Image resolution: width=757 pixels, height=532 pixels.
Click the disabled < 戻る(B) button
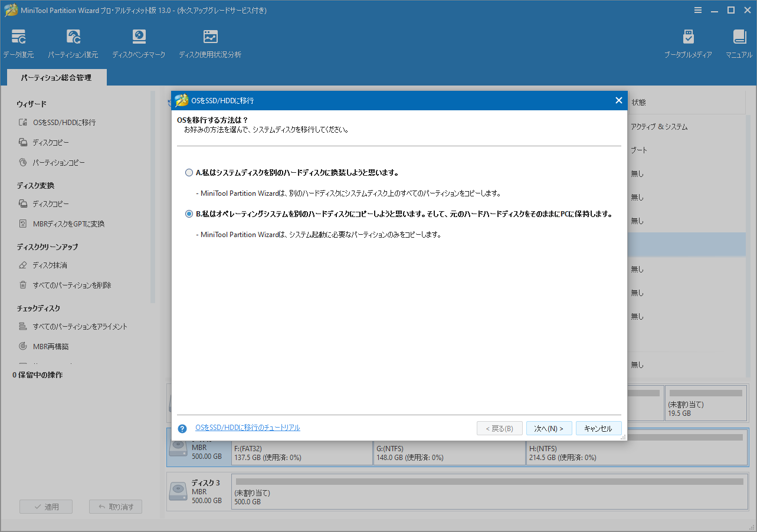[x=499, y=428]
